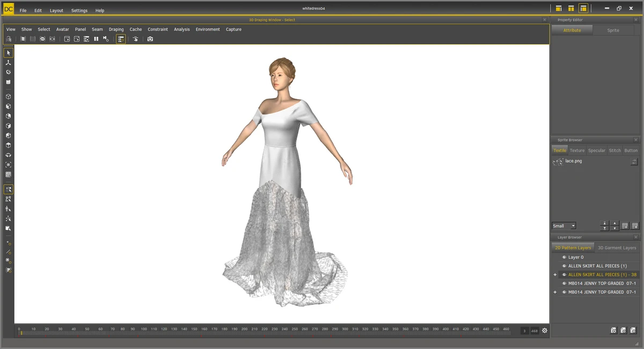Viewport: 644px width, 349px height.
Task: Open the Attribute tab in Property Editor
Action: coord(572,31)
